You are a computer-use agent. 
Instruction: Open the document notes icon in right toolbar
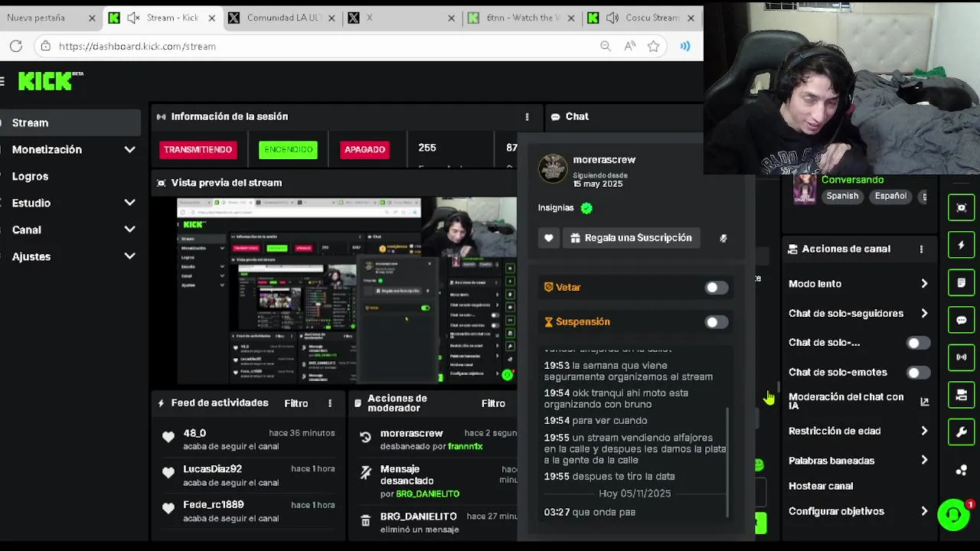[962, 282]
